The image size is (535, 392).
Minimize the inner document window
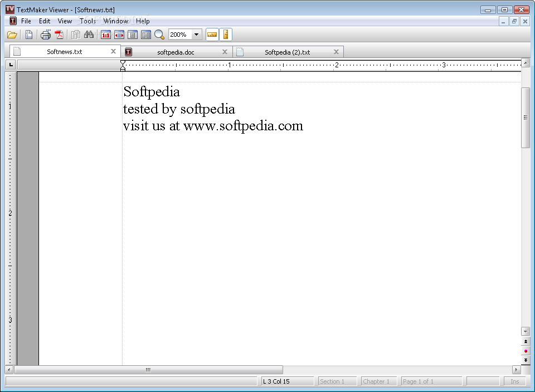click(503, 22)
